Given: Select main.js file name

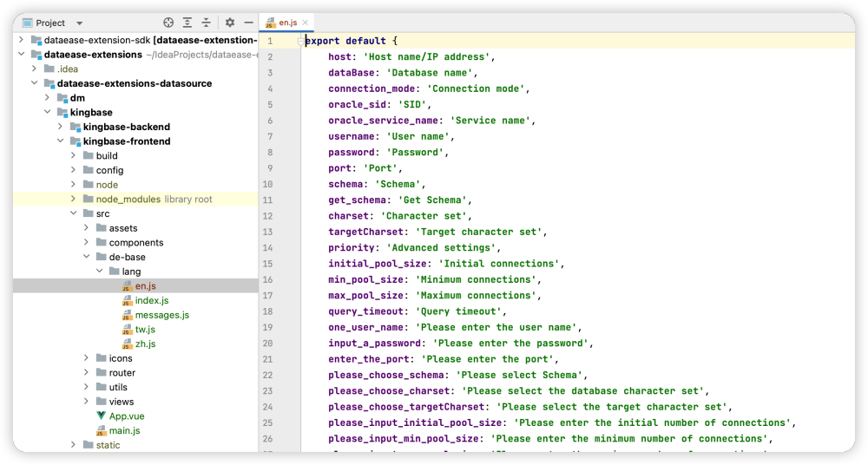Looking at the screenshot, I should click(124, 430).
